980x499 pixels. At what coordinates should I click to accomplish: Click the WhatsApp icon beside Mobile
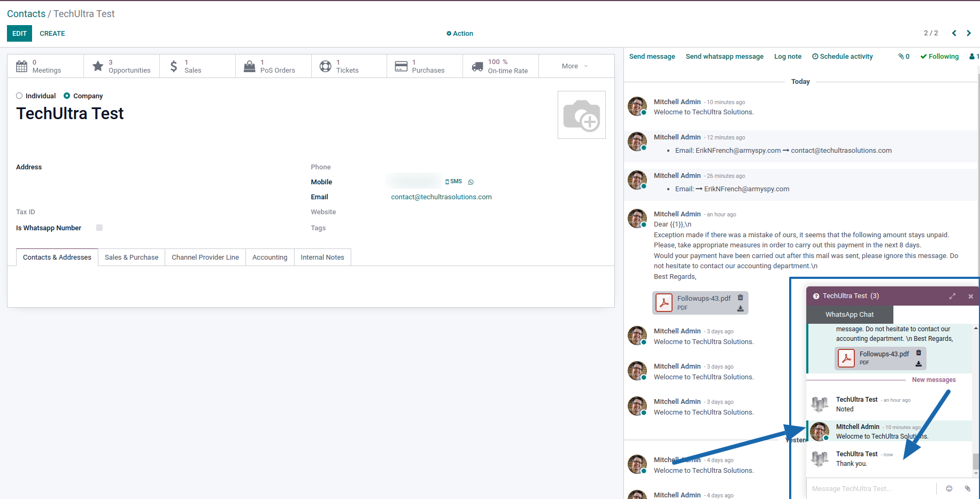[x=470, y=182]
